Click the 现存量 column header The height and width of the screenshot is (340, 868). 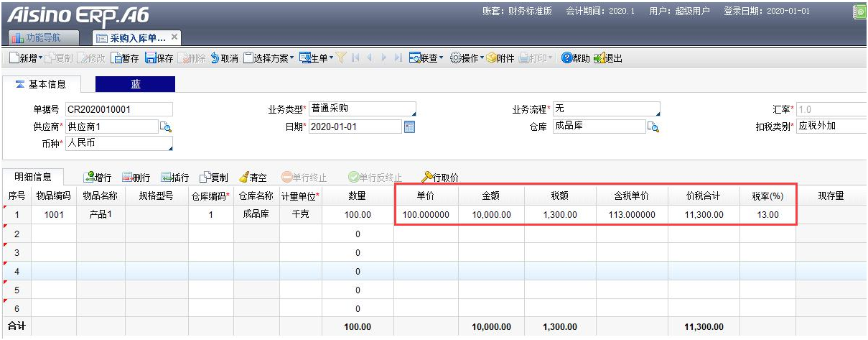(x=831, y=196)
